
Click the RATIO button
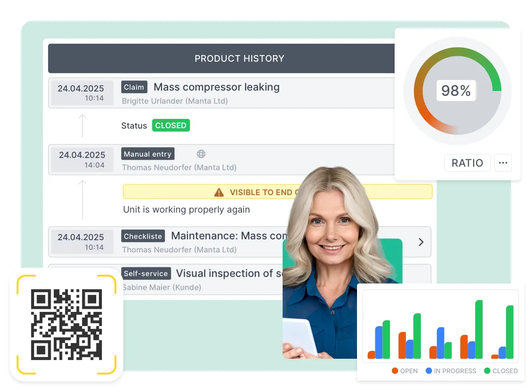(467, 163)
